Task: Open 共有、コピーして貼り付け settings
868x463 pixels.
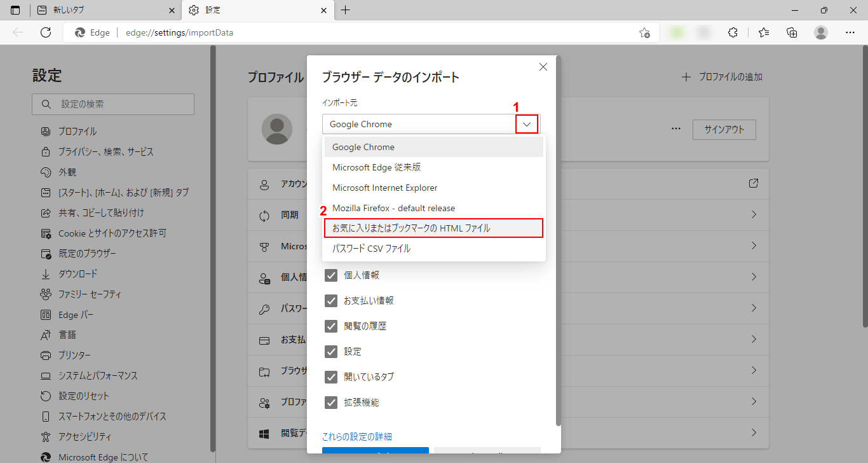Action: [x=92, y=212]
